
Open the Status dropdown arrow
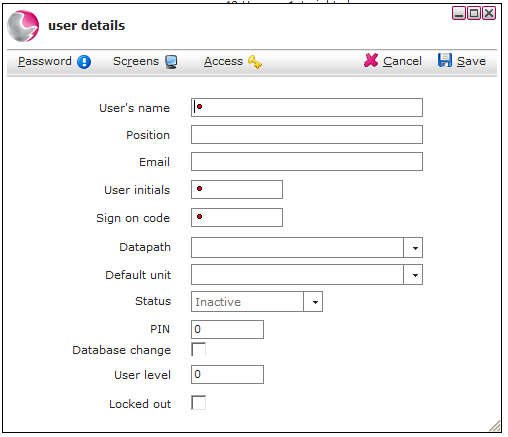point(313,302)
